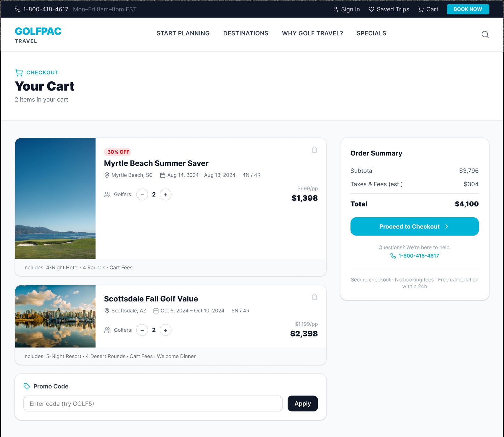Open the Scottsdale skyline photo
The image size is (504, 437).
point(55,316)
